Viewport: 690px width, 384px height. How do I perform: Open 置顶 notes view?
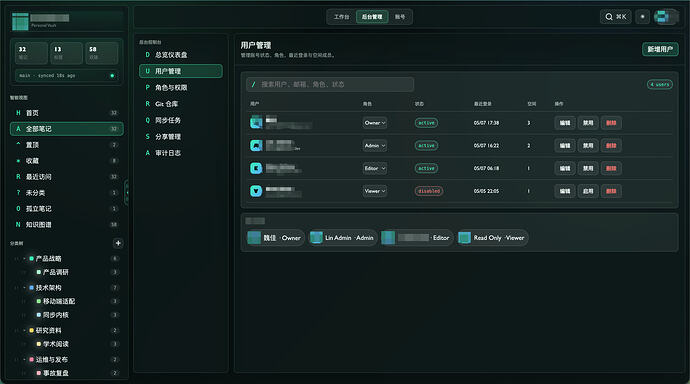[66, 145]
